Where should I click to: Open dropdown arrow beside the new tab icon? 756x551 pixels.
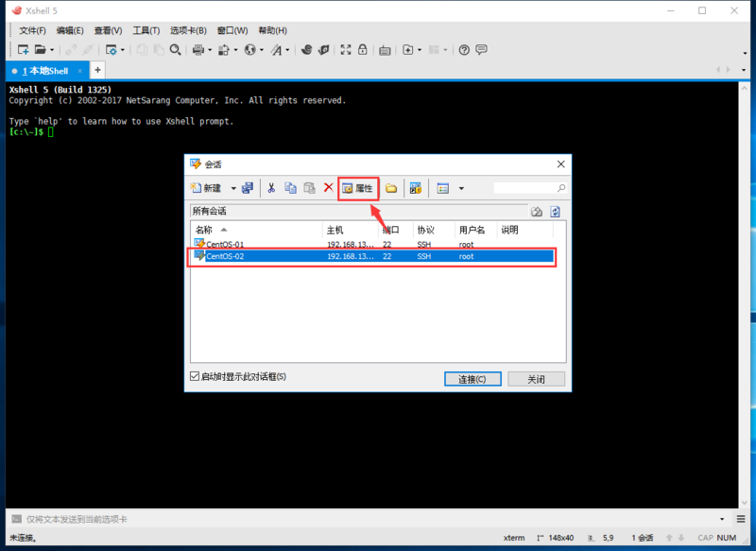pyautogui.click(x=420, y=50)
